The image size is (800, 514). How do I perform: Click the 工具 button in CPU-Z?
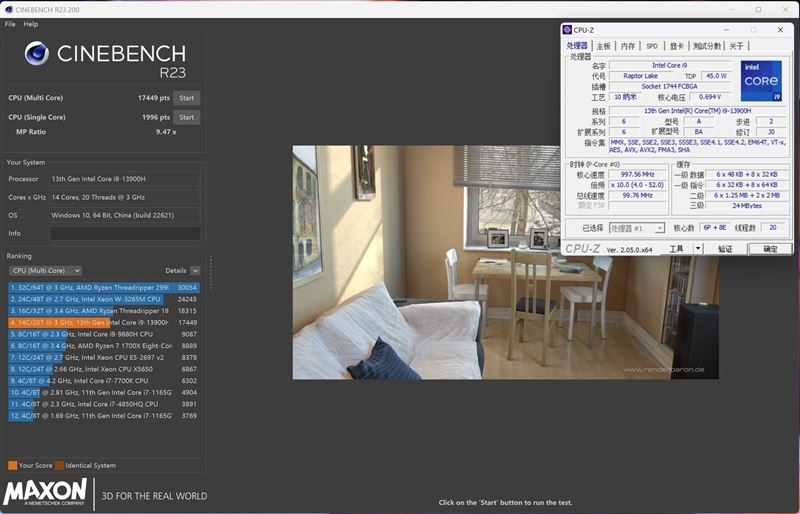point(676,249)
